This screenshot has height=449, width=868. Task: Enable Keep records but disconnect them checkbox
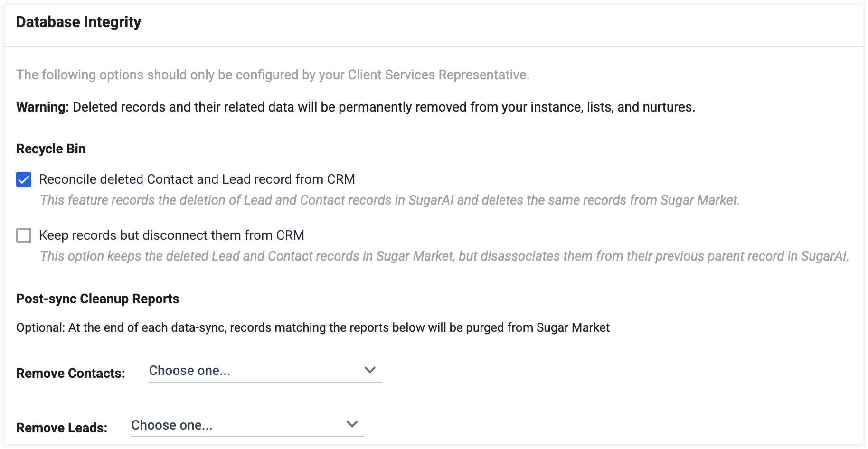(24, 235)
